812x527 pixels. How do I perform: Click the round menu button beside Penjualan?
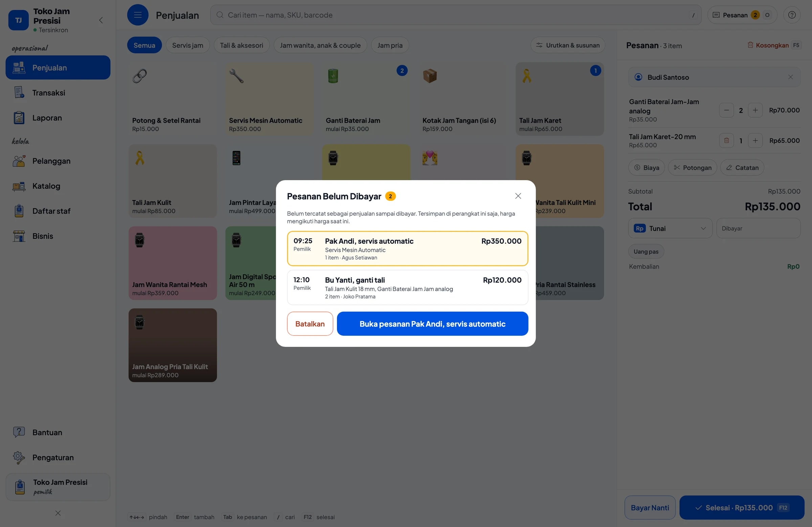click(137, 15)
